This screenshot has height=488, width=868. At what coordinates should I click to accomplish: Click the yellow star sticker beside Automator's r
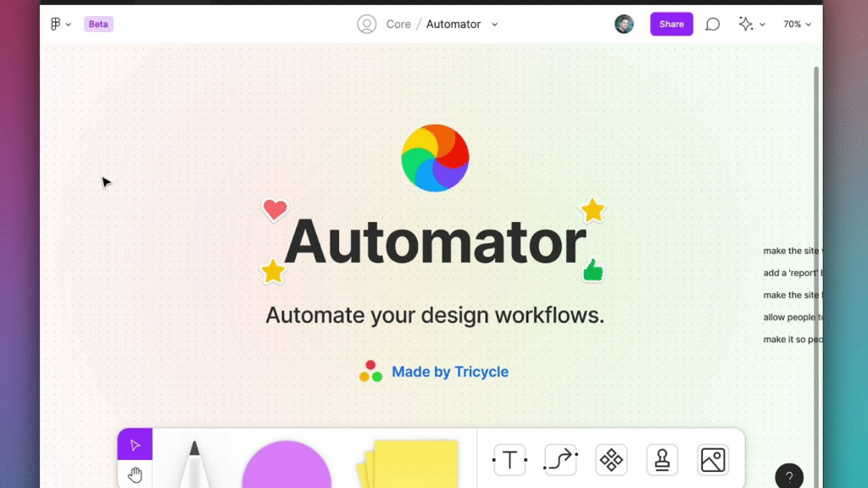593,210
